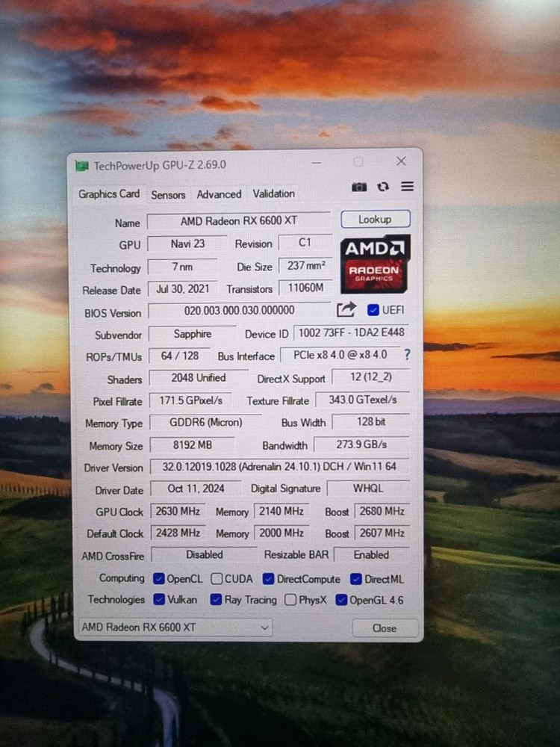Click the bus interface question mark
The image size is (560, 747).
click(x=407, y=354)
